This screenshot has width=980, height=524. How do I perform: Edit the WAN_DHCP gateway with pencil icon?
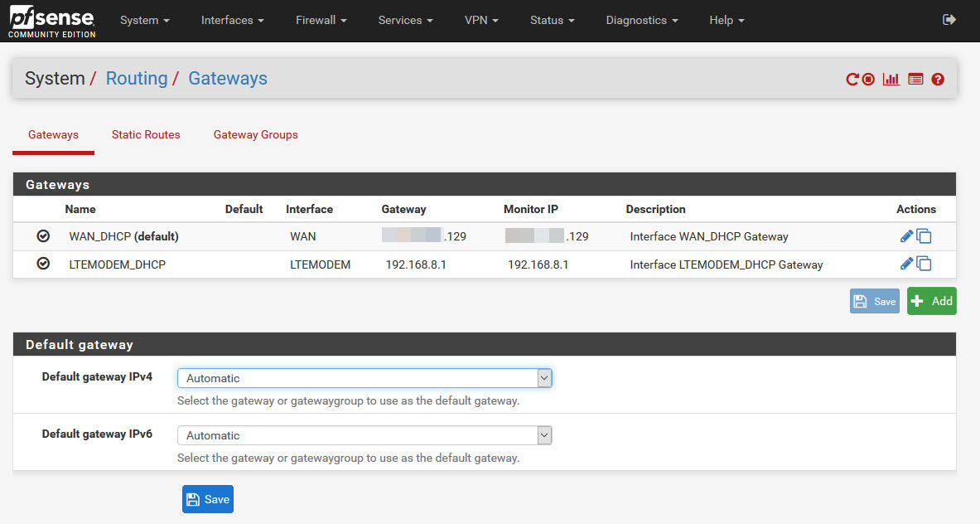906,237
